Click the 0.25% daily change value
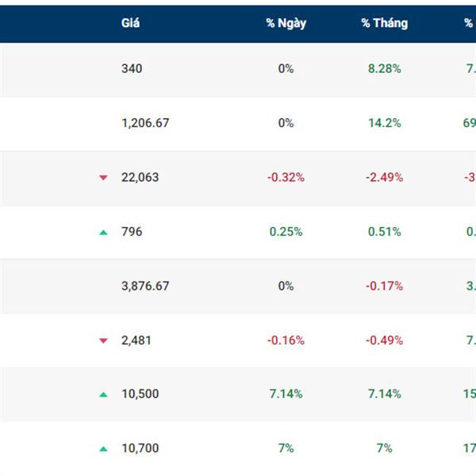 (286, 232)
